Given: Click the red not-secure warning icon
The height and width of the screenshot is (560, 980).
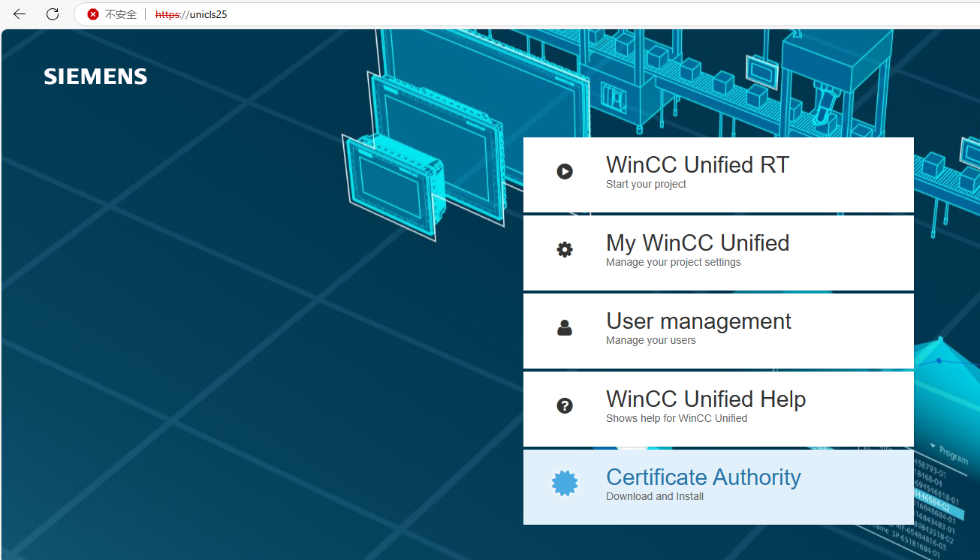Looking at the screenshot, I should click(93, 14).
